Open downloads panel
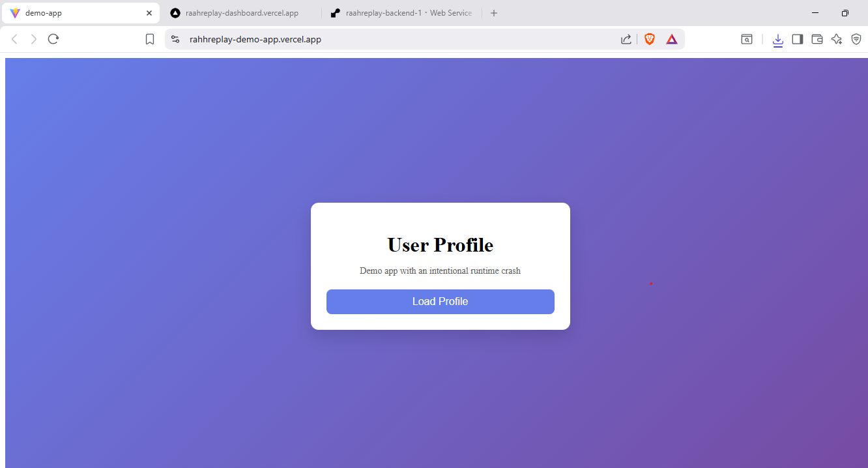The height and width of the screenshot is (468, 868). click(x=777, y=40)
